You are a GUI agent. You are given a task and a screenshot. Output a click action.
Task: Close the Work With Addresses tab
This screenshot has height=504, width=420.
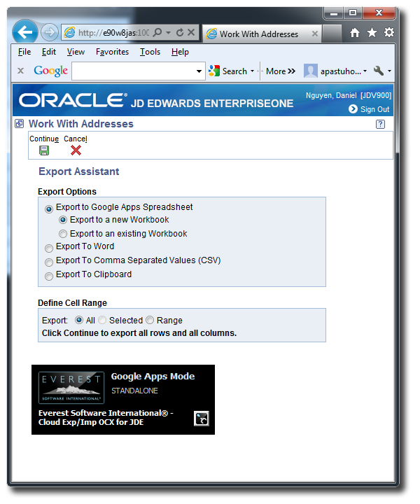click(x=315, y=34)
